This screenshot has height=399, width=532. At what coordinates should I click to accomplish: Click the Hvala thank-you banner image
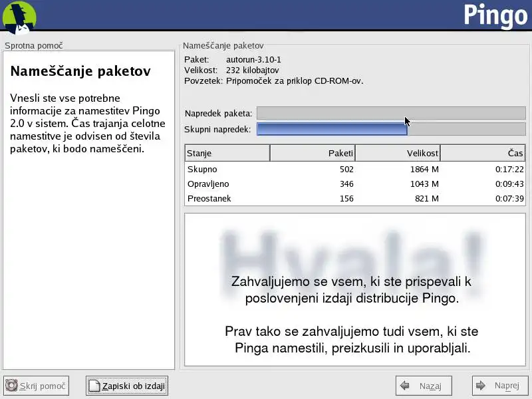point(355,290)
